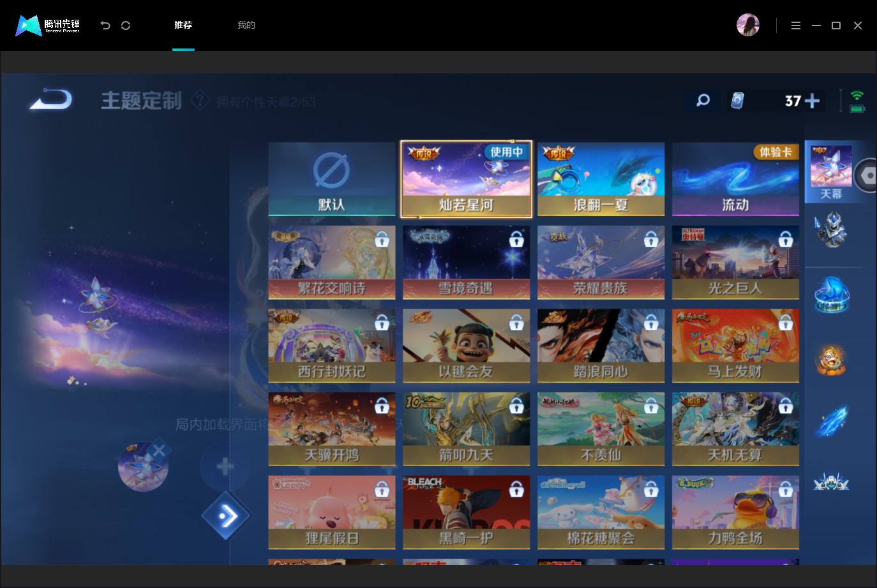Select the armored hero category icon
Viewport: 877px width, 588px height.
(x=831, y=230)
